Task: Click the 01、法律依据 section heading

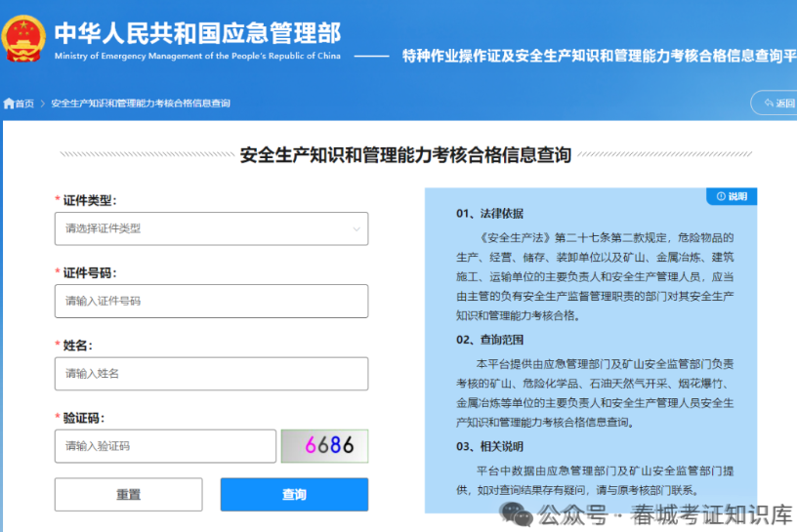Action: [x=489, y=214]
